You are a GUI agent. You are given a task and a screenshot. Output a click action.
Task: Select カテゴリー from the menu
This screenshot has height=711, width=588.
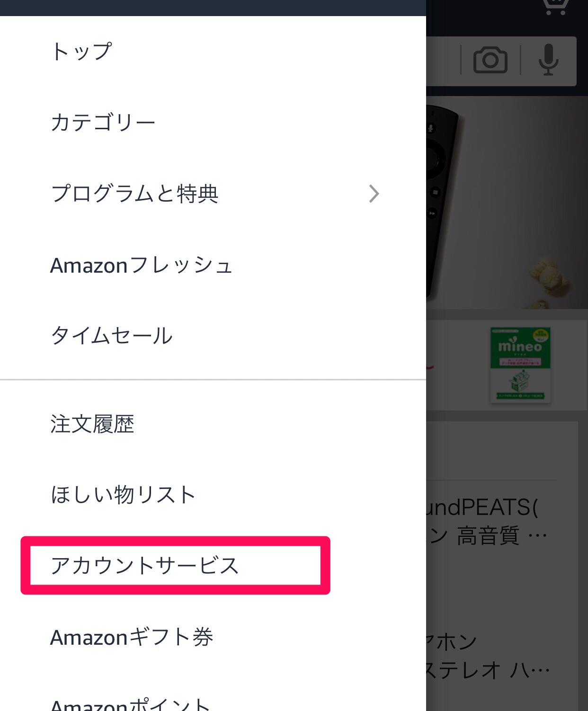pos(103,123)
